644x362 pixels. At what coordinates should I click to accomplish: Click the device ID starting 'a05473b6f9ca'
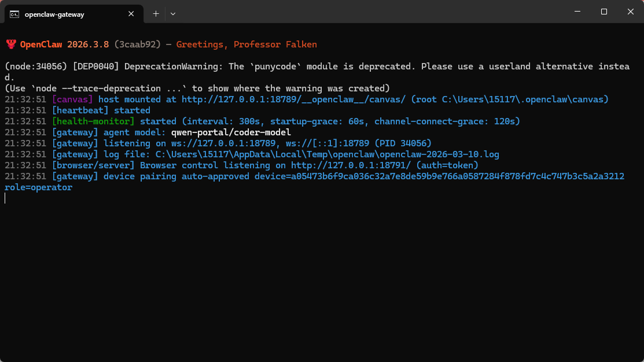point(458,176)
